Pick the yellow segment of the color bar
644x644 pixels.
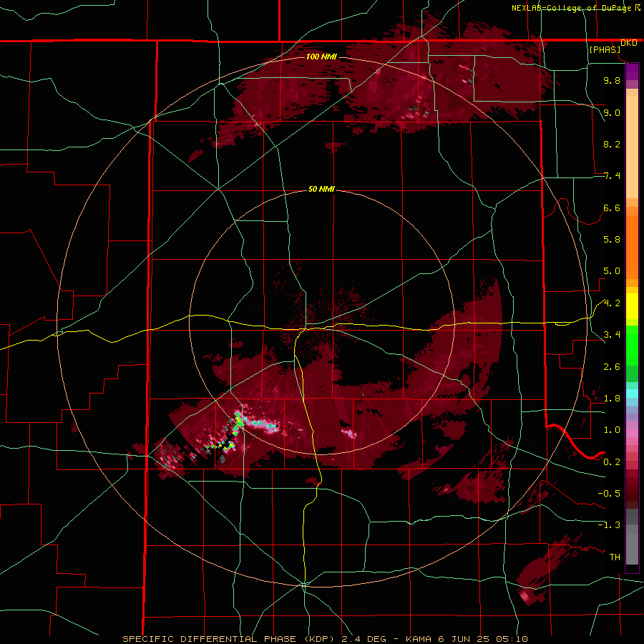point(632,306)
